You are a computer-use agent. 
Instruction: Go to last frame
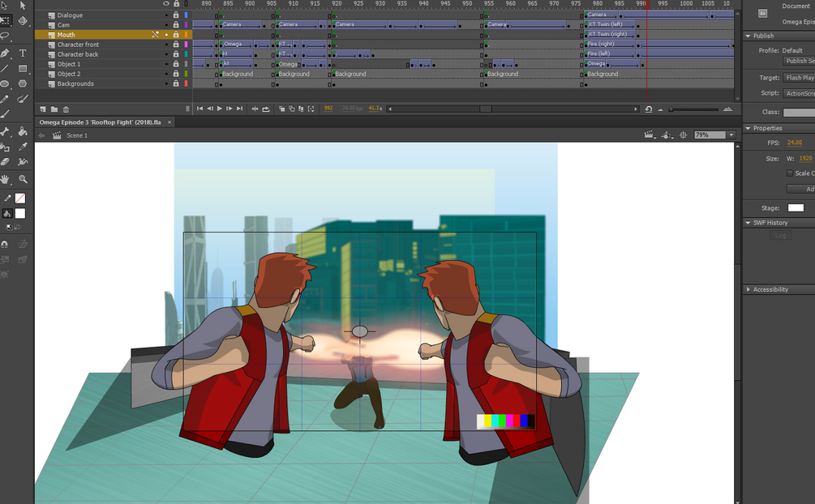239,109
